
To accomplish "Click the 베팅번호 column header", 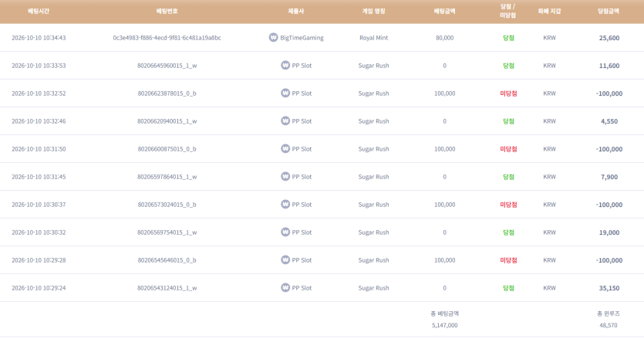I will (x=167, y=11).
